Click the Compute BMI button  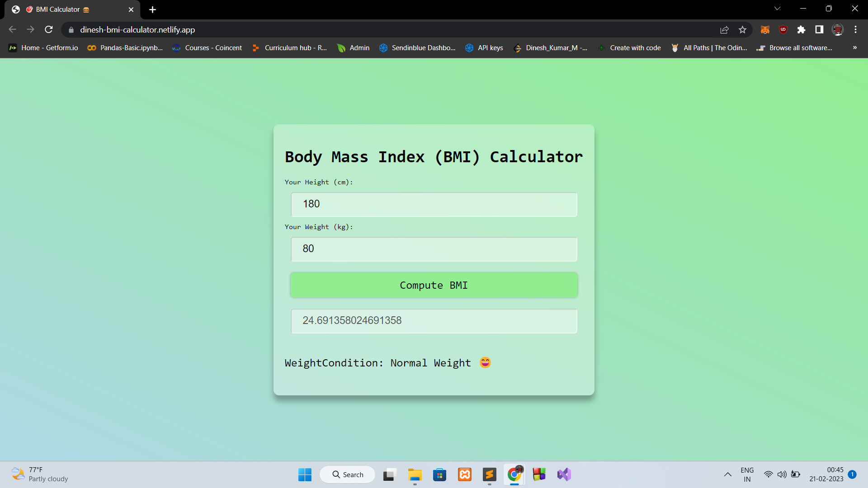click(434, 285)
